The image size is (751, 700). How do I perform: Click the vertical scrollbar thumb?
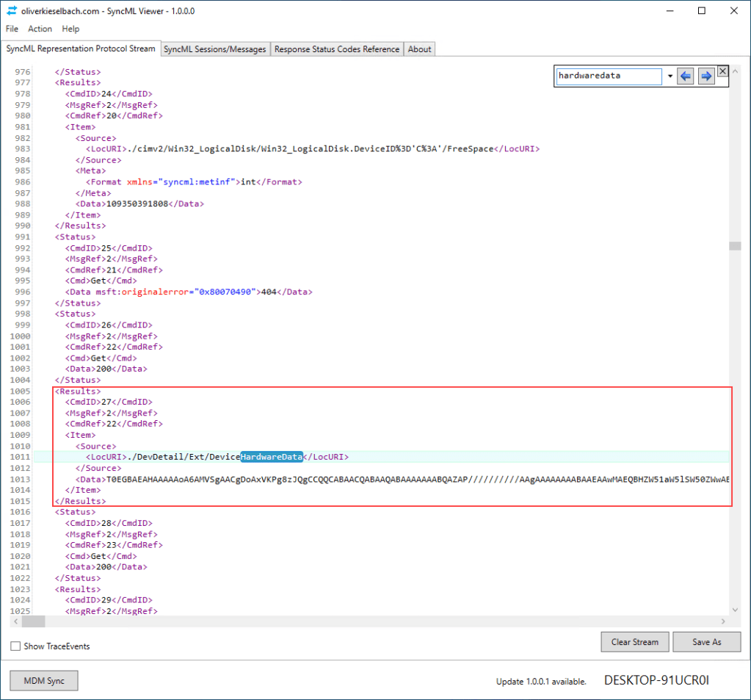tap(733, 246)
